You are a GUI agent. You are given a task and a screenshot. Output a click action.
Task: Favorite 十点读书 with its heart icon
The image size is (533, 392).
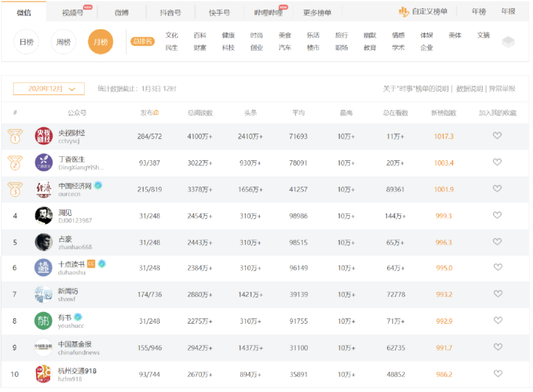pos(498,267)
